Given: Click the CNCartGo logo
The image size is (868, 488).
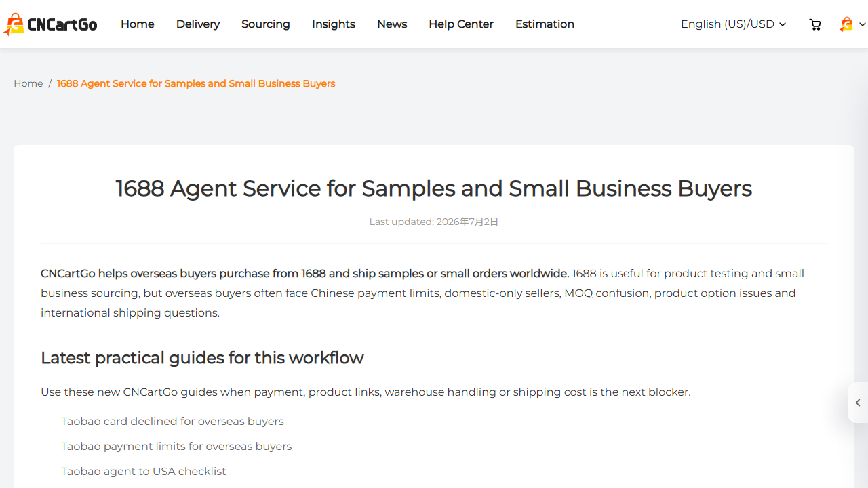Looking at the screenshot, I should [50, 24].
